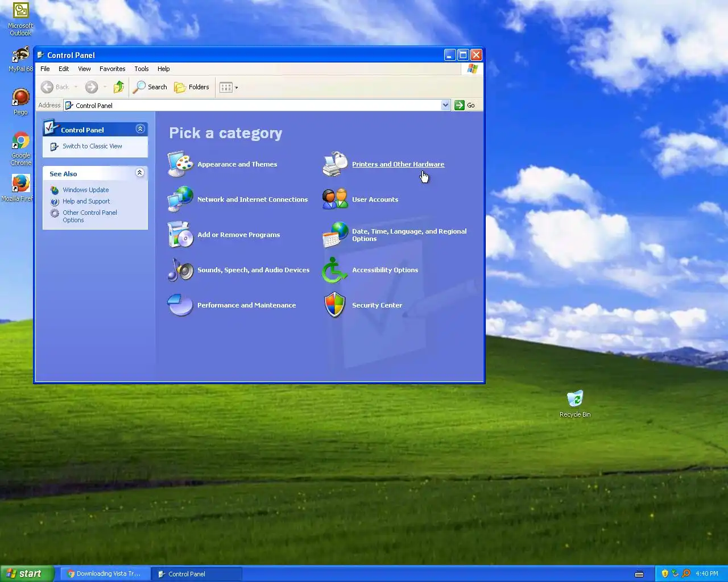This screenshot has width=728, height=582.
Task: Click inside the Address input field
Action: pos(253,105)
